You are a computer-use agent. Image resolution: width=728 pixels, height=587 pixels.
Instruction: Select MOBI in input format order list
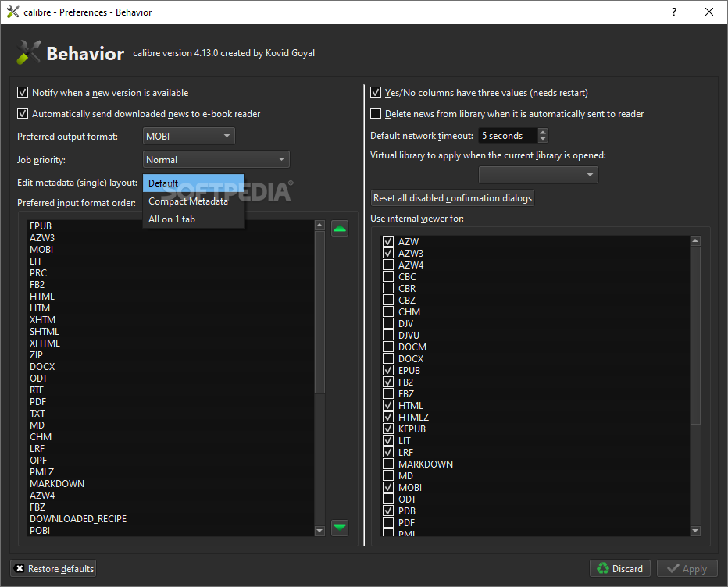[170, 249]
